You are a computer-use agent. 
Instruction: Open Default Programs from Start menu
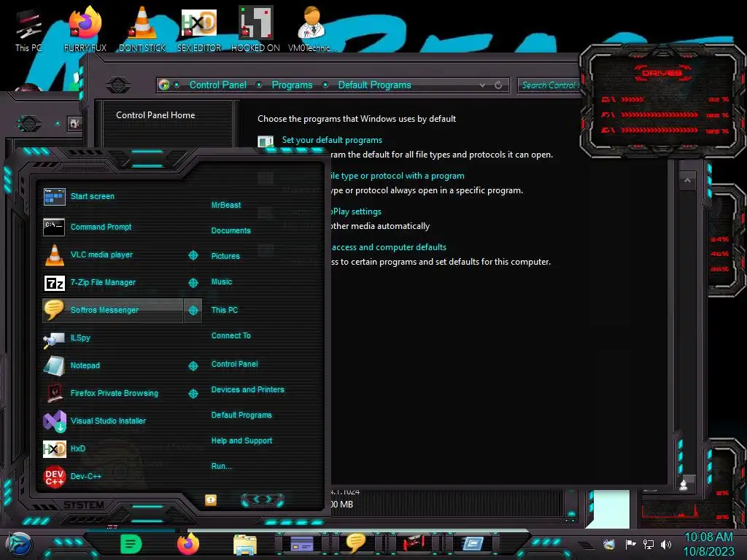click(x=241, y=415)
